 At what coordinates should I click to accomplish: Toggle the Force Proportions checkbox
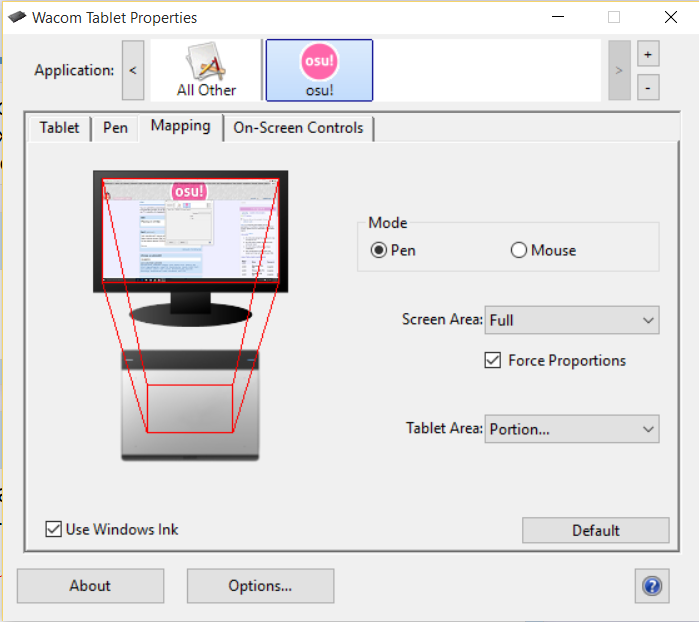point(493,360)
